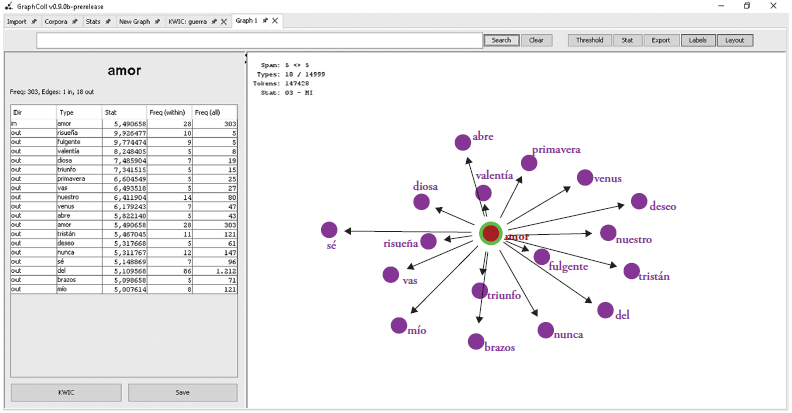This screenshot has height=413, width=792.
Task: Toggle the Labels button
Action: tap(697, 41)
